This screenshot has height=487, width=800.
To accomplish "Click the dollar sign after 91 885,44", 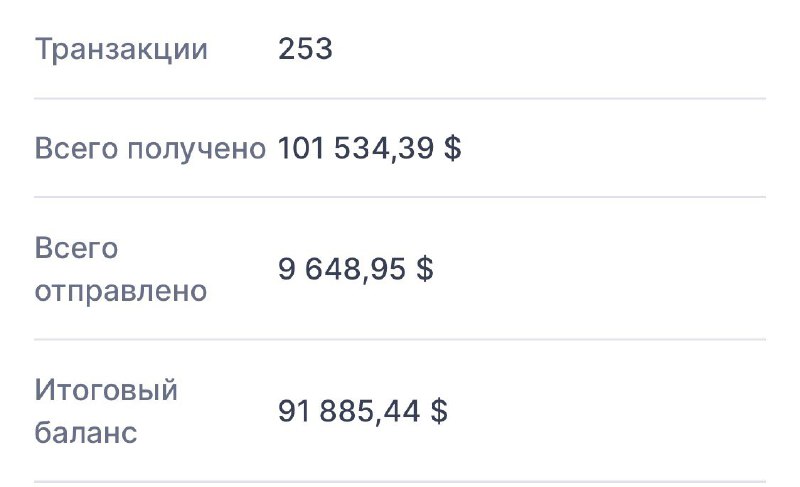I will click(438, 411).
